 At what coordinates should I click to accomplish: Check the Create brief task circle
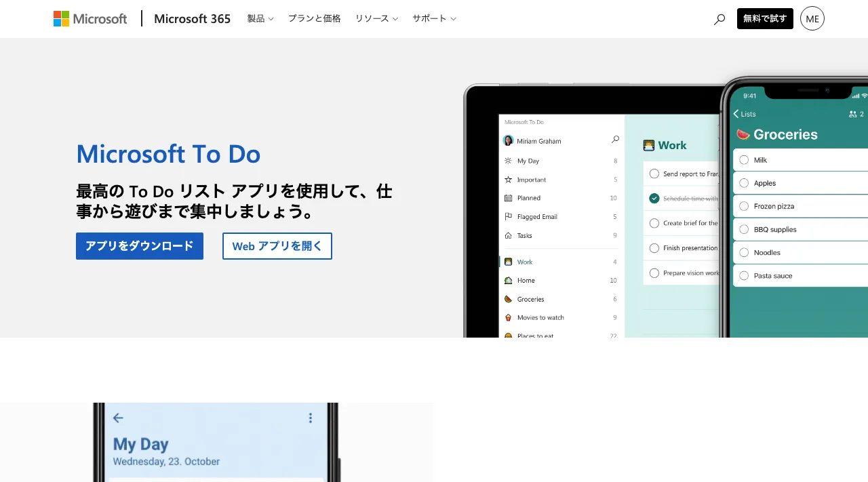[654, 223]
